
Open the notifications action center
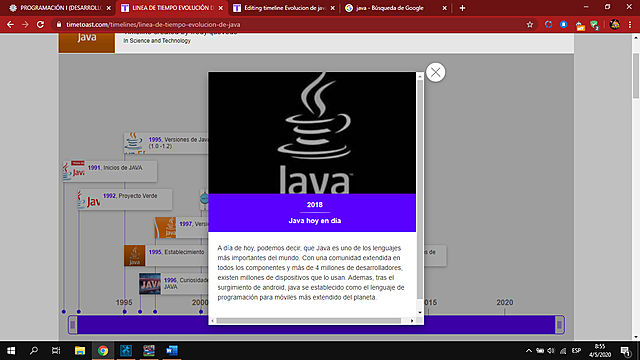pyautogui.click(x=625, y=351)
